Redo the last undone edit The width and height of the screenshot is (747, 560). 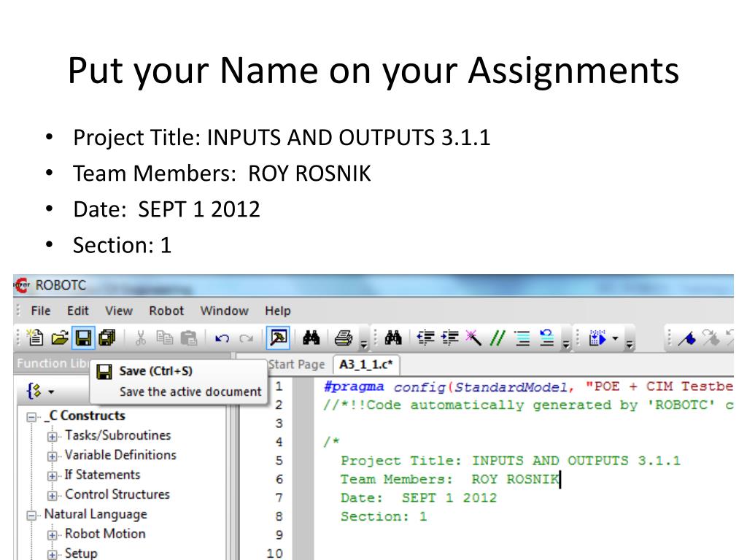247,338
